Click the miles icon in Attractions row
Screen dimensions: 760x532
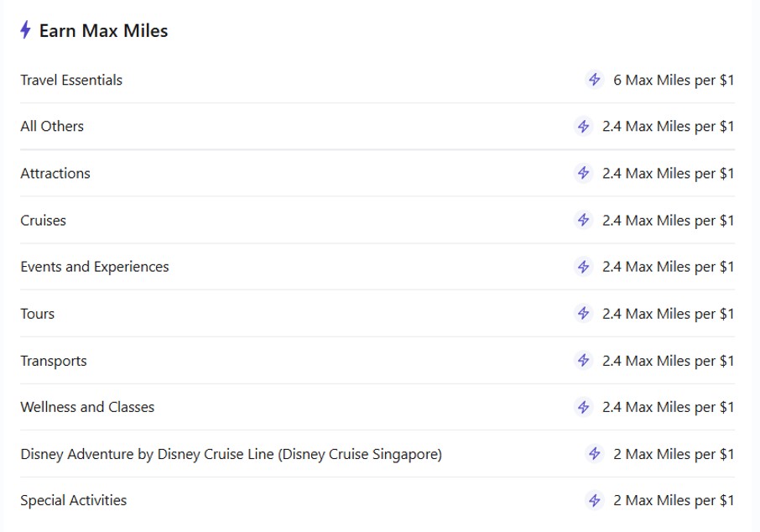click(584, 174)
